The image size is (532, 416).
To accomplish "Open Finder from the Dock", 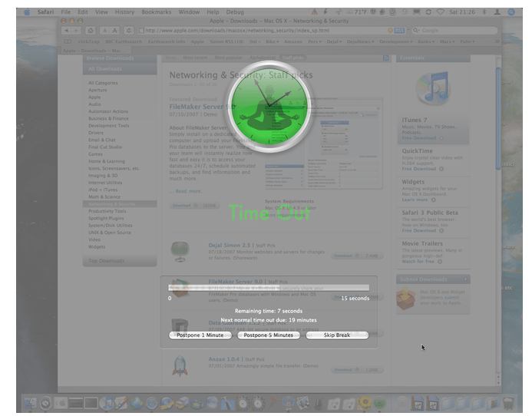I will (31, 403).
